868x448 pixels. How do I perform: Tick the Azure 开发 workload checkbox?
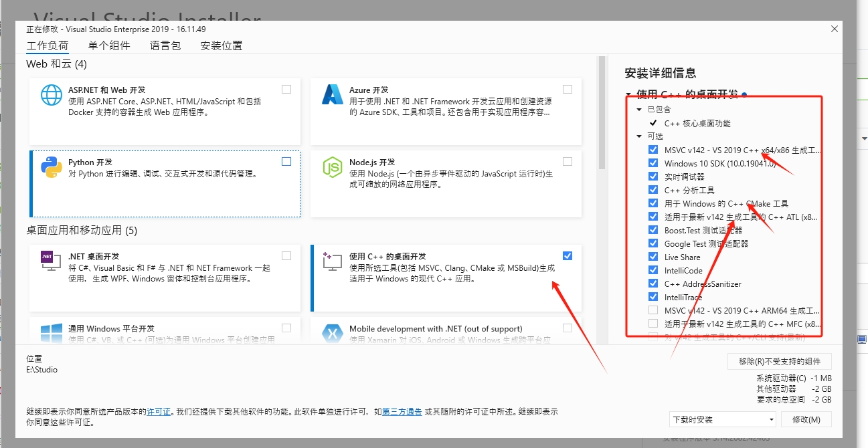click(x=568, y=89)
